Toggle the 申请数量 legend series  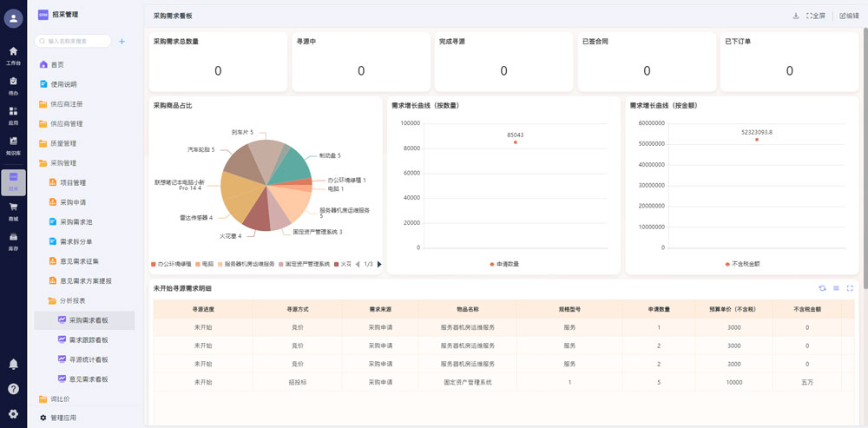504,264
